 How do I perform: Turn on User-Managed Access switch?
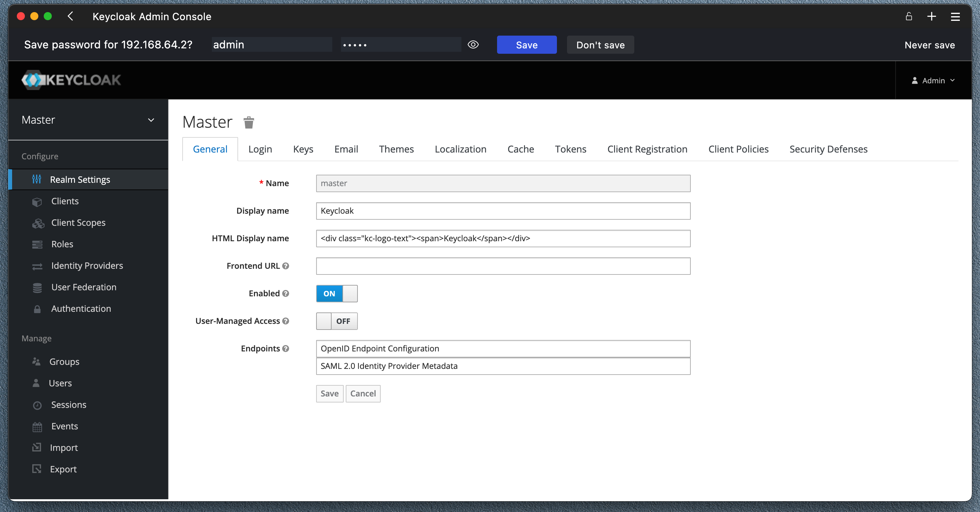(x=337, y=321)
